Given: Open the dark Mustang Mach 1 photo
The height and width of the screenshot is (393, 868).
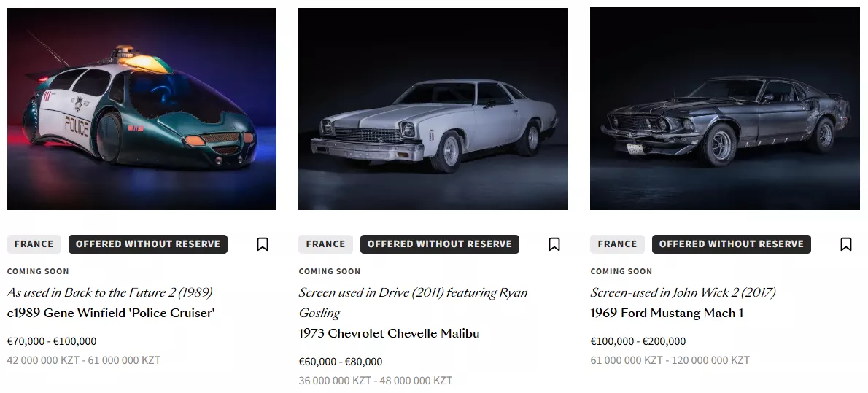Looking at the screenshot, I should pos(725,109).
